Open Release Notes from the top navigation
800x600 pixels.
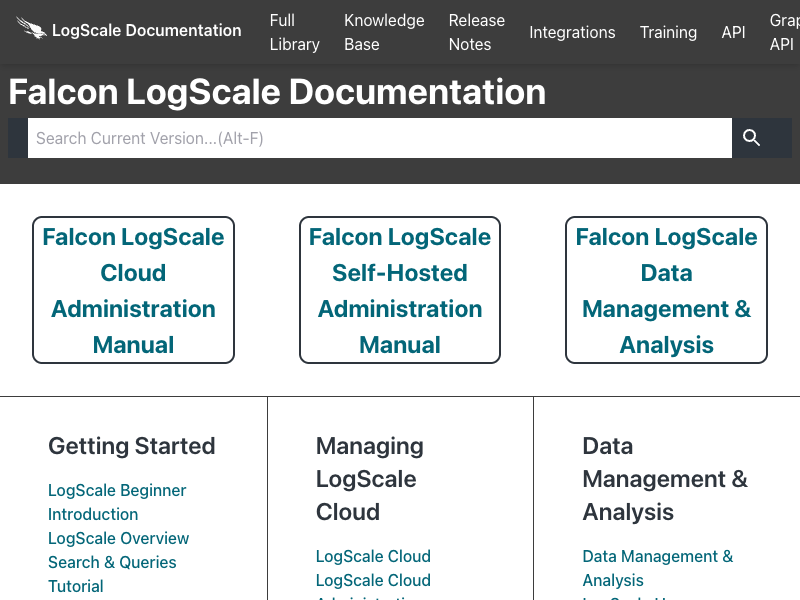pos(477,32)
